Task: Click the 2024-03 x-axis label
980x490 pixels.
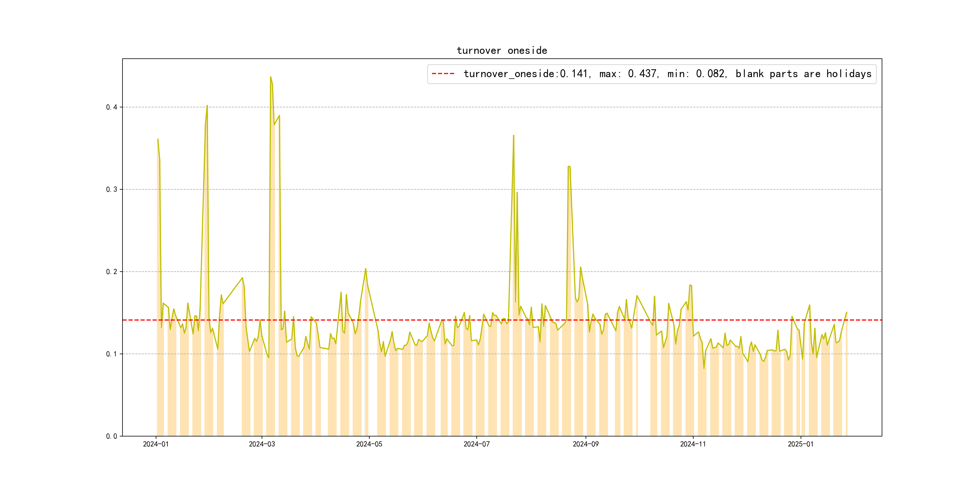Action: [x=262, y=444]
